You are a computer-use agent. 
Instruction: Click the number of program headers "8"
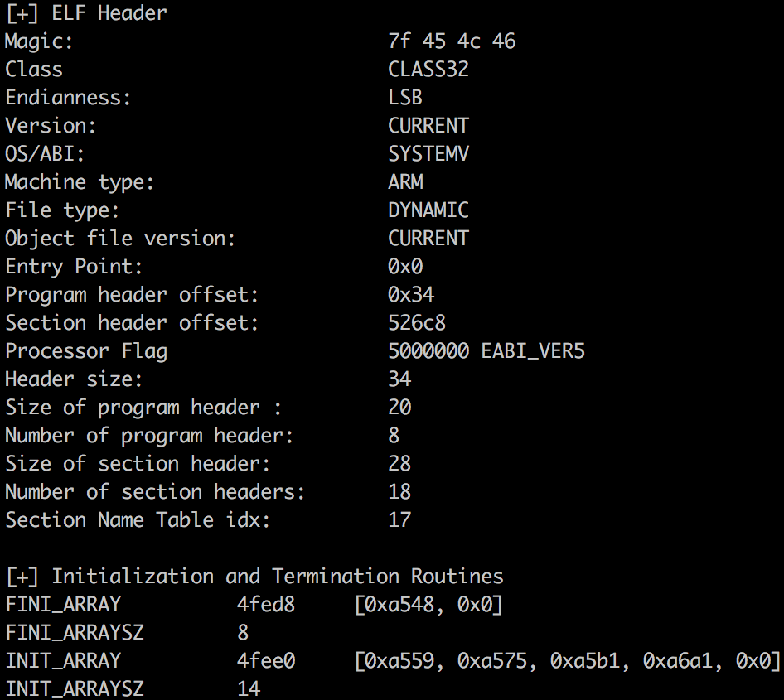(394, 436)
